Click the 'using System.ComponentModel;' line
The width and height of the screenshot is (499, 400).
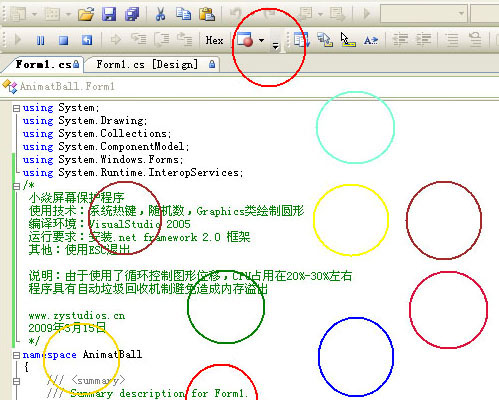pos(106,147)
